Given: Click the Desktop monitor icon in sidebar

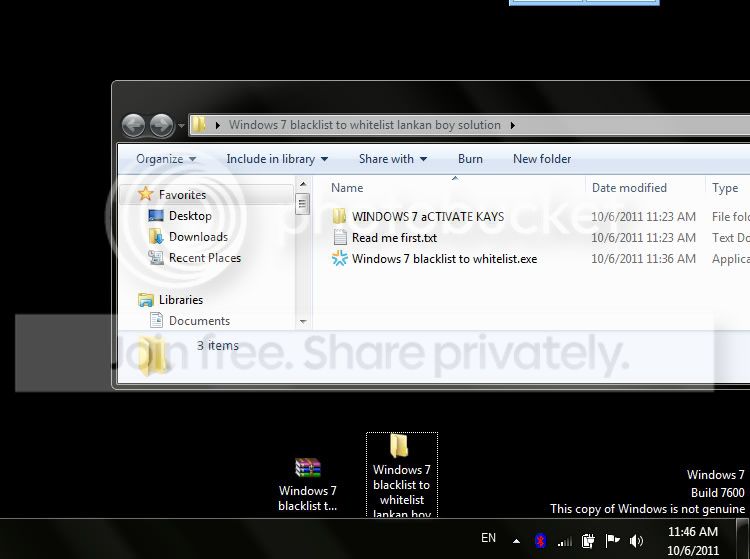Looking at the screenshot, I should (x=156, y=216).
